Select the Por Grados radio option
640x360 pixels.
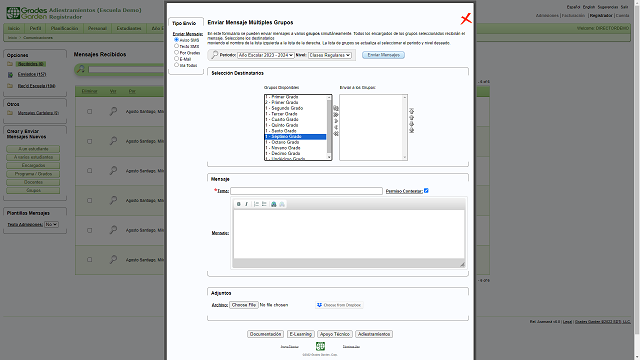tap(176, 52)
